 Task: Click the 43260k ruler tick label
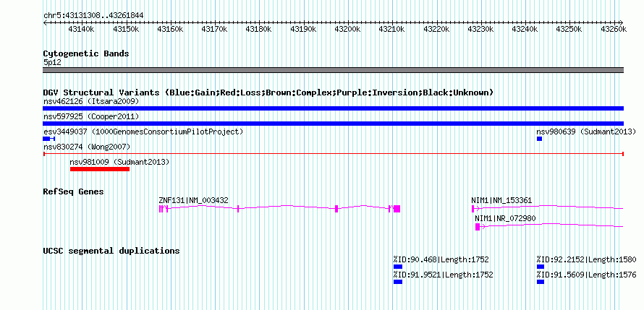click(614, 29)
